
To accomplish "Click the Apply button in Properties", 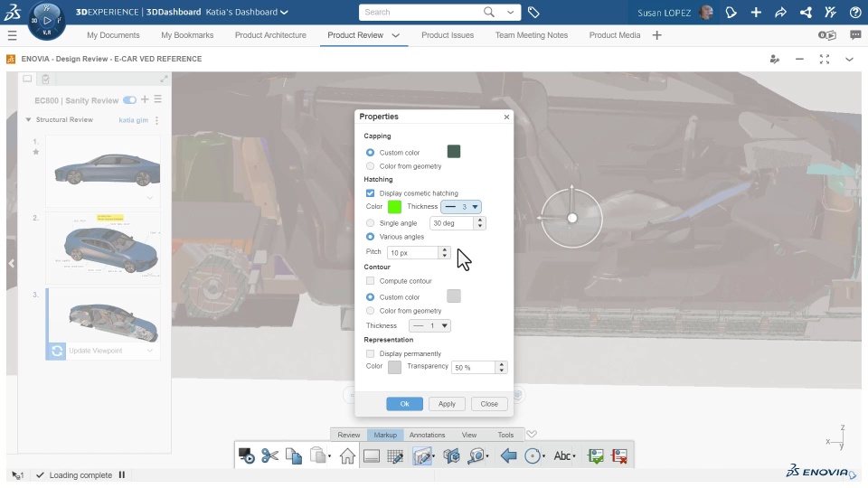I will pos(447,404).
